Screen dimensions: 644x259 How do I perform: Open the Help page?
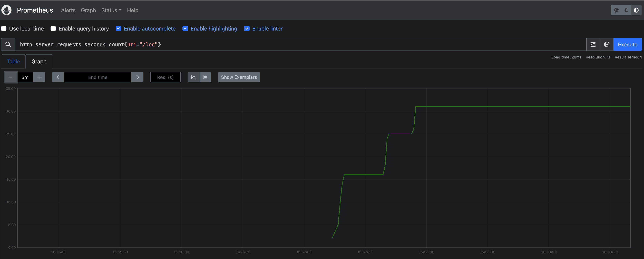(x=132, y=10)
